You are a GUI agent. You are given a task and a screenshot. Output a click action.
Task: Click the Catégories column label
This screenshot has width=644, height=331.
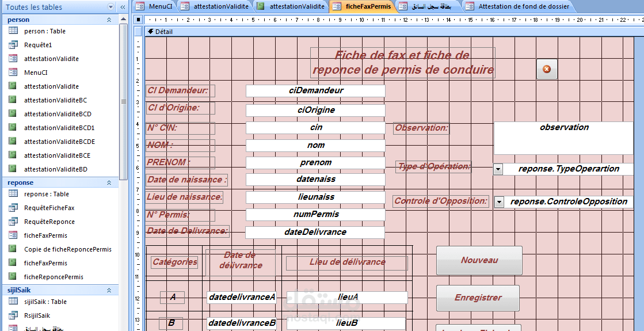[175, 262]
